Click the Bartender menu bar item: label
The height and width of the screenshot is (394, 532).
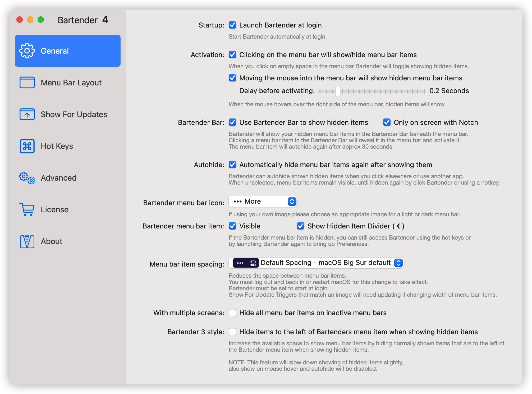[183, 226]
